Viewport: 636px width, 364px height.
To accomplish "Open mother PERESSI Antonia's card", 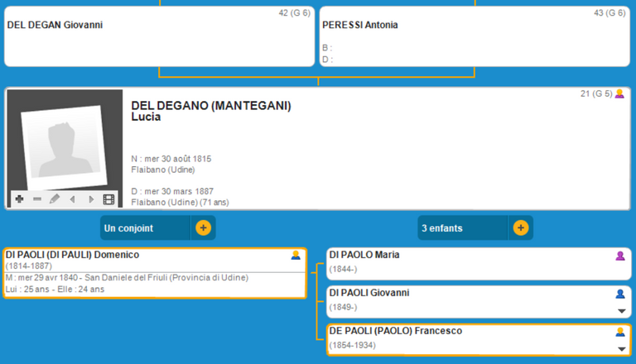I will coord(475,37).
